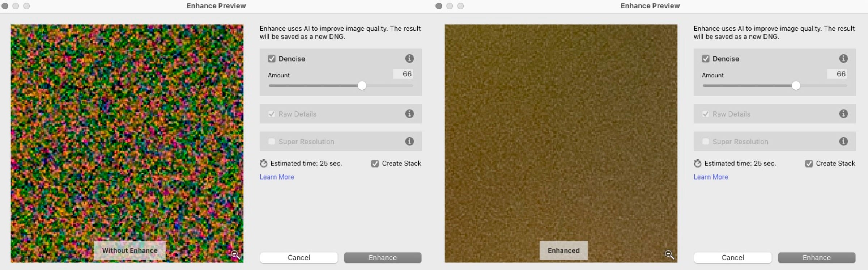The height and width of the screenshot is (270, 868).
Task: Click stopwatch icon beside estimated time, left window
Action: tap(264, 164)
